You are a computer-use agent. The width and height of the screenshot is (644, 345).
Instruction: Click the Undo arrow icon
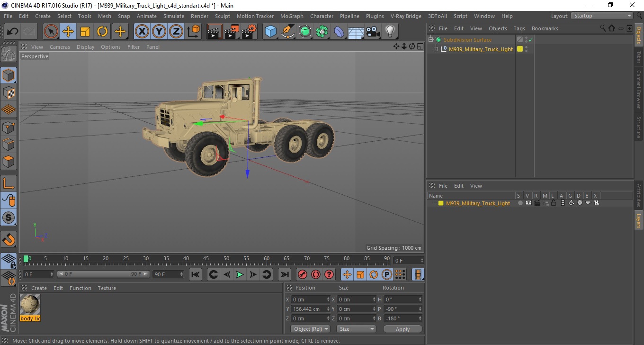click(12, 32)
